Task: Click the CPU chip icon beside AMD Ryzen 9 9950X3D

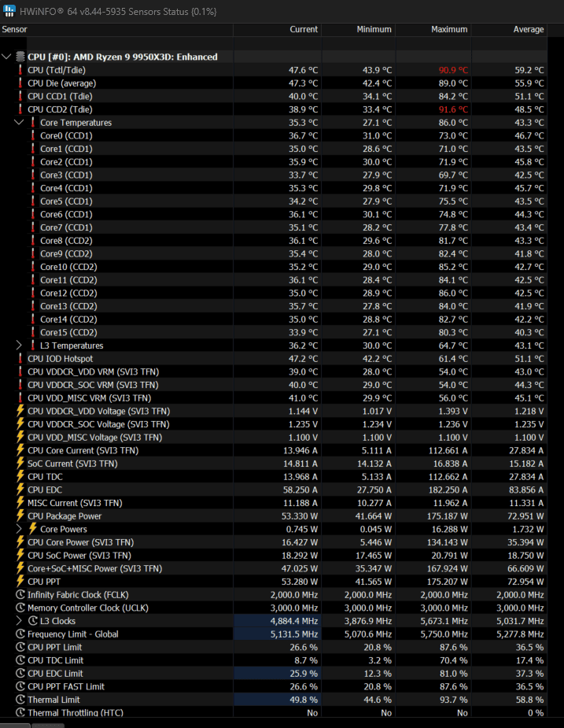Action: (x=20, y=57)
